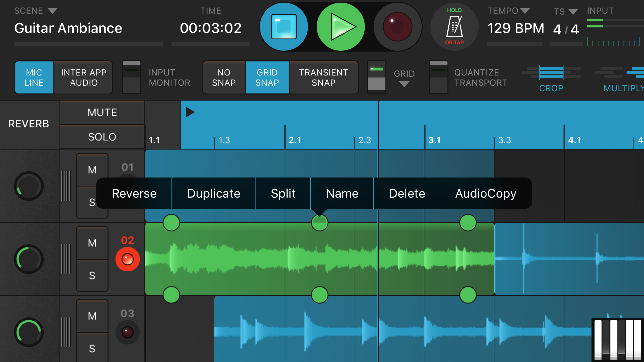This screenshot has height=362, width=644.
Task: Disarm track 02 red record button
Action: point(127,259)
